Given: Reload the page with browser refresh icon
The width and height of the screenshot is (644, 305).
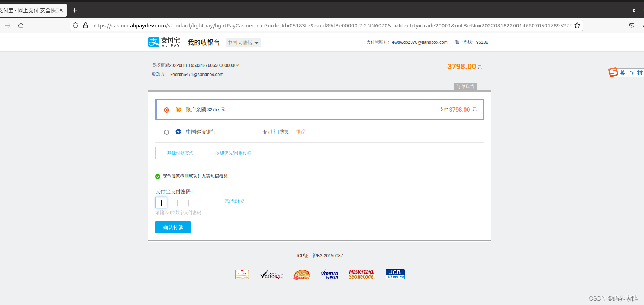Looking at the screenshot, I should [21, 26].
